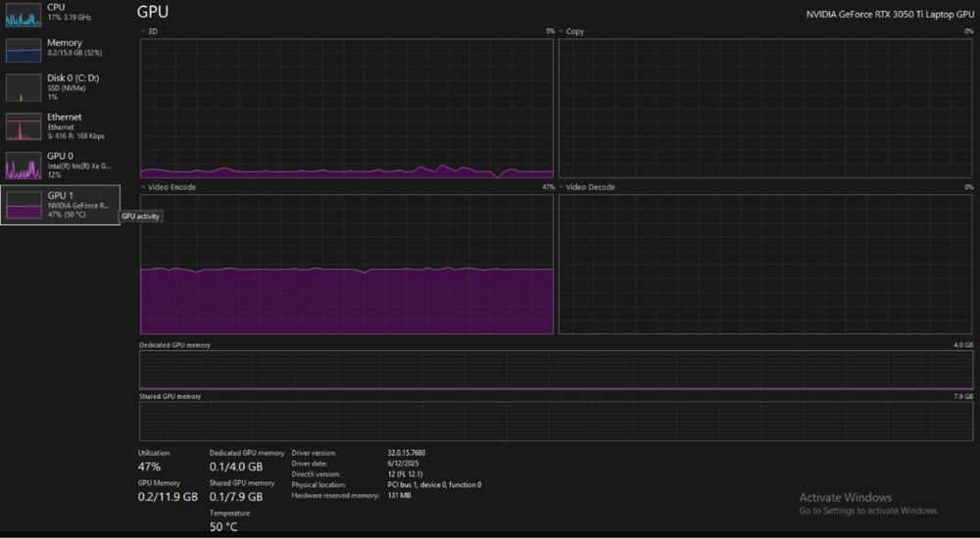
Task: Click the Ethernet send/receive Kbps text
Action: [x=75, y=136]
